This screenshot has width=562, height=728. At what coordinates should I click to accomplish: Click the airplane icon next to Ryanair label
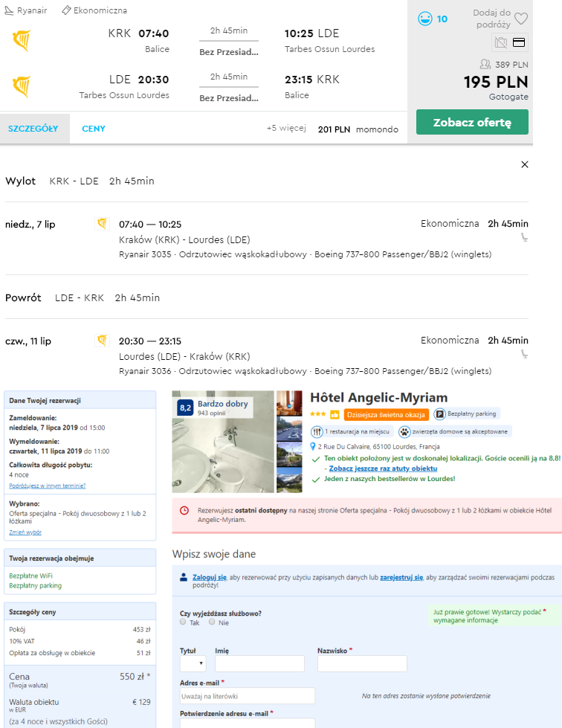click(9, 10)
